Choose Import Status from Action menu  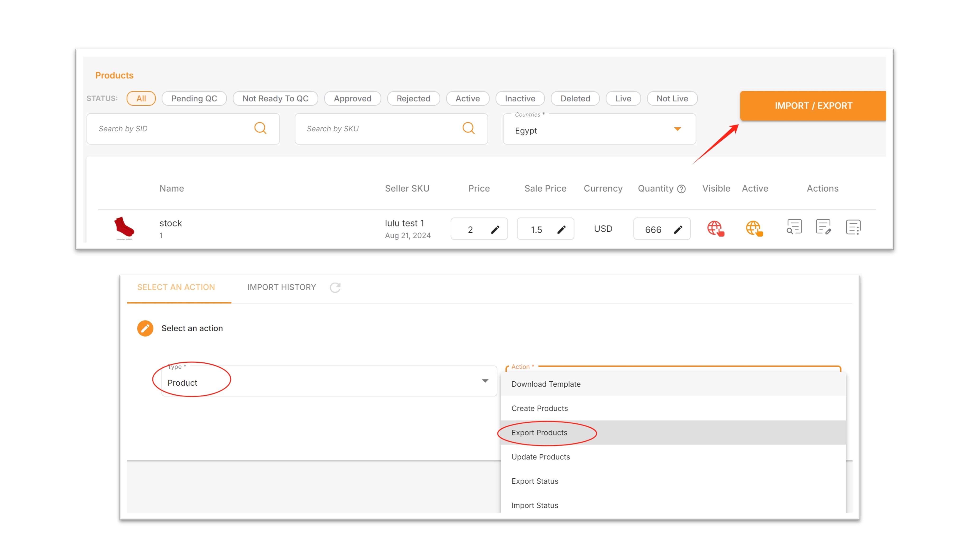[x=673, y=505]
